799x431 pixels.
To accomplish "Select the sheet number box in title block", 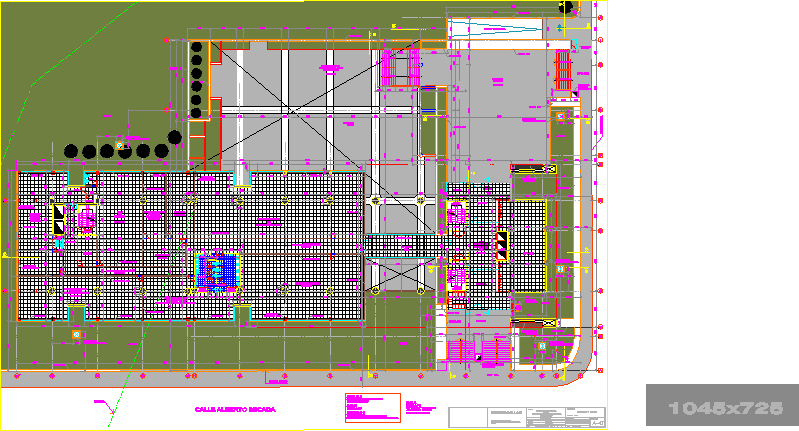I will pos(597,422).
